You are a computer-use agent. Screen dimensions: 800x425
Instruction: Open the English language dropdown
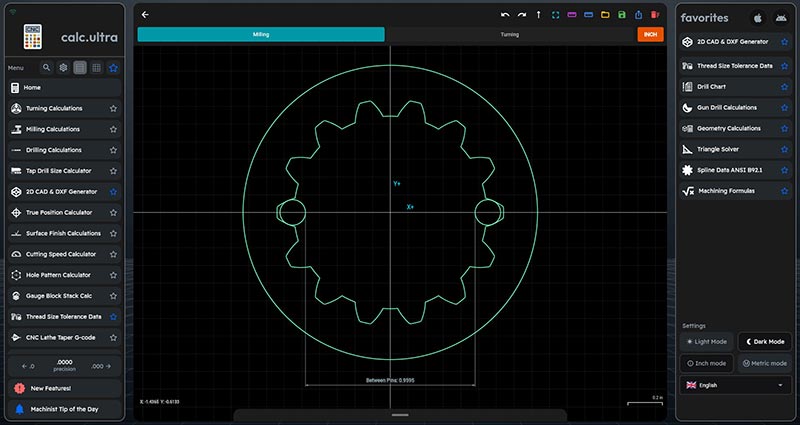[x=735, y=385]
